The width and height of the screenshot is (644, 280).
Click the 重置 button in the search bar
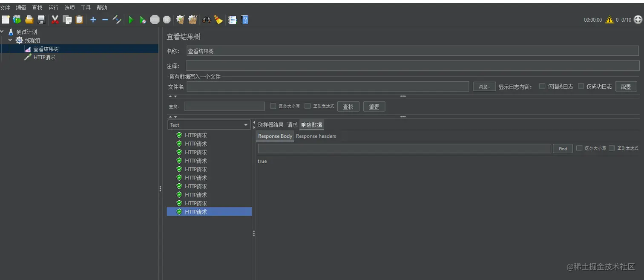pyautogui.click(x=374, y=106)
